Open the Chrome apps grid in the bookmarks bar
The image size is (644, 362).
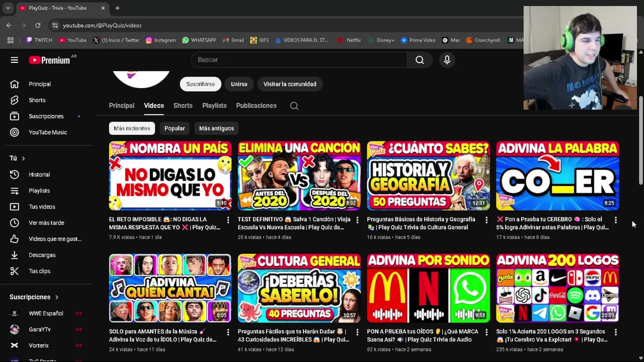10,40
